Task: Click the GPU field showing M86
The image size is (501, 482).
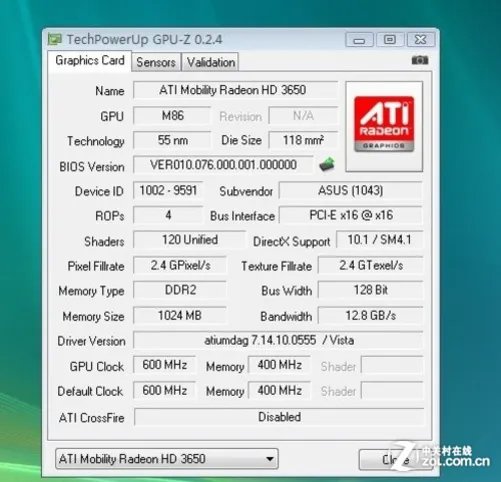Action: 172,115
